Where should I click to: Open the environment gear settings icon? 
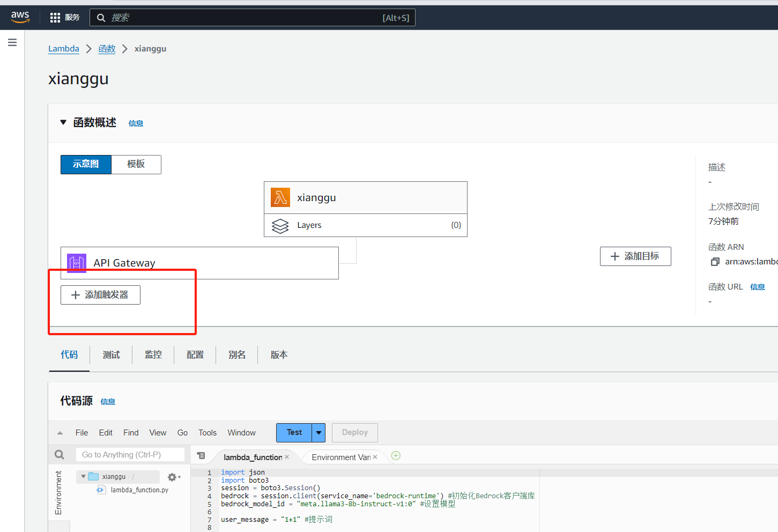(172, 477)
